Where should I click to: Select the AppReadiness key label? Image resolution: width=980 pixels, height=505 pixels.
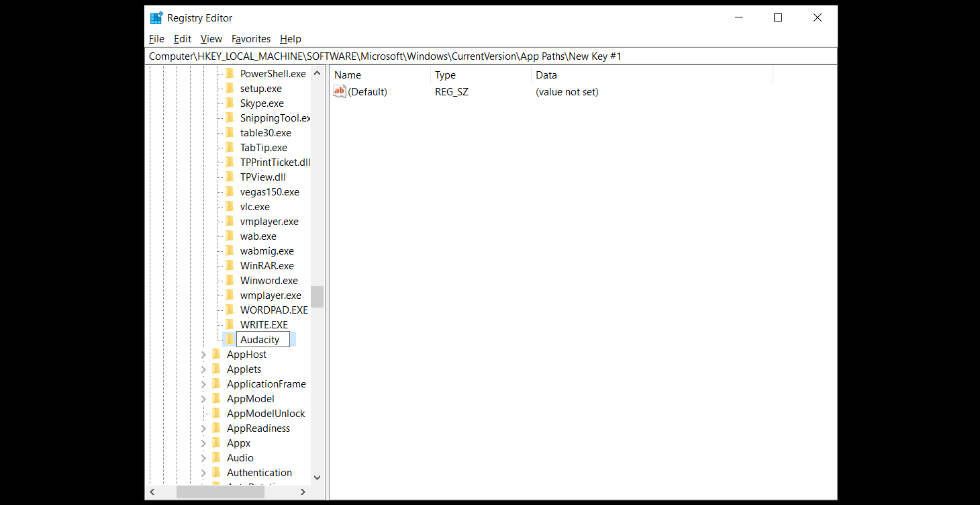(x=258, y=428)
